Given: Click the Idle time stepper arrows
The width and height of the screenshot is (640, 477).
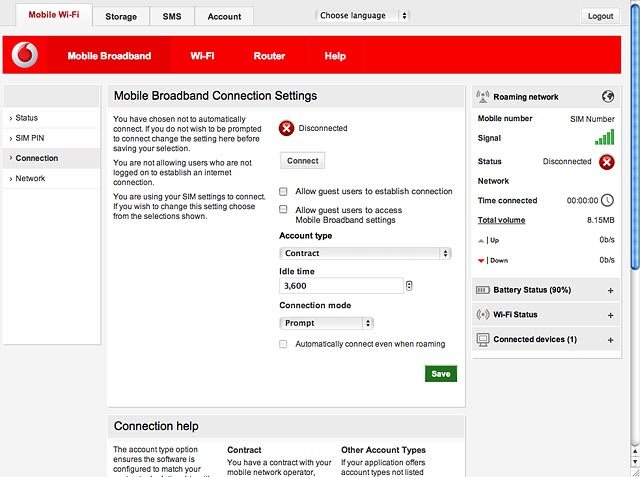Looking at the screenshot, I should coord(409,286).
